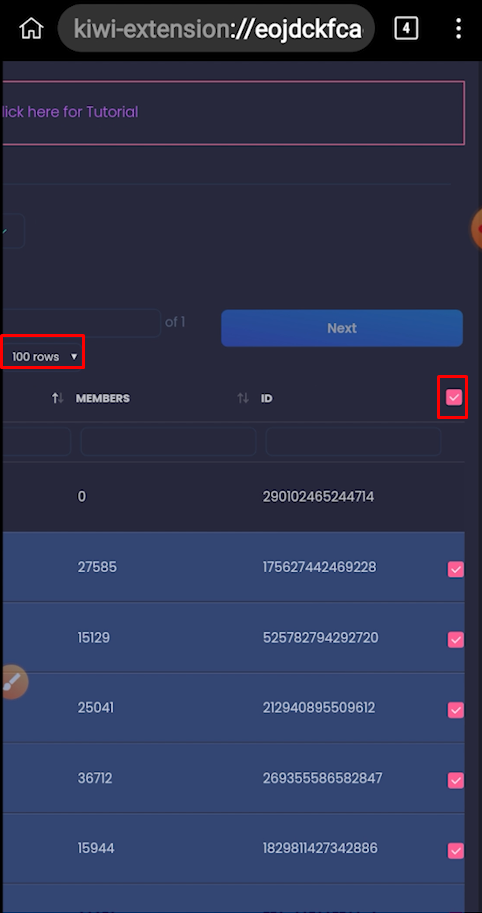Tap the floating brush edit icon
This screenshot has width=482, height=913.
pyautogui.click(x=12, y=681)
